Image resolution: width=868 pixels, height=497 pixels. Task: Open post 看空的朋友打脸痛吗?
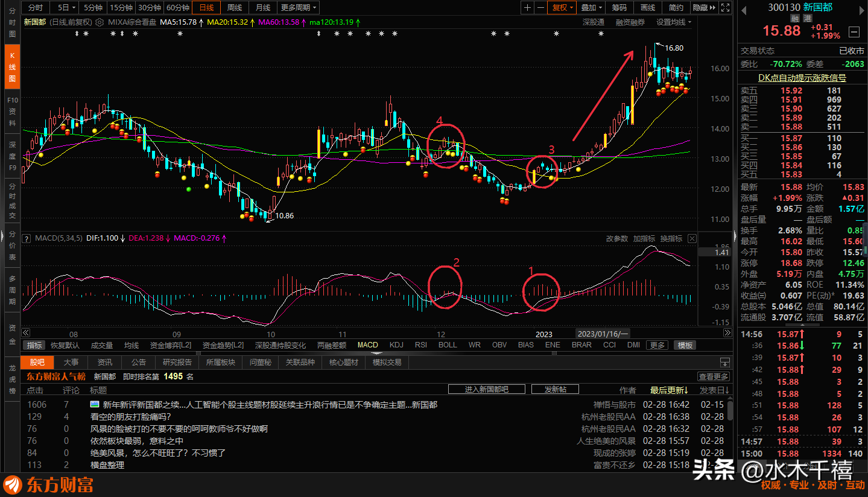[x=130, y=417]
